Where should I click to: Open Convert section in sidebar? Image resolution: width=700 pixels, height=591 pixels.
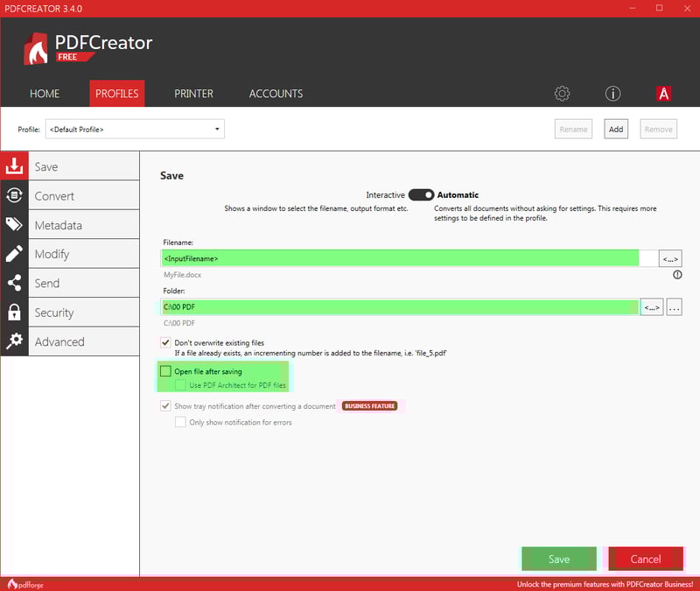pyautogui.click(x=84, y=195)
